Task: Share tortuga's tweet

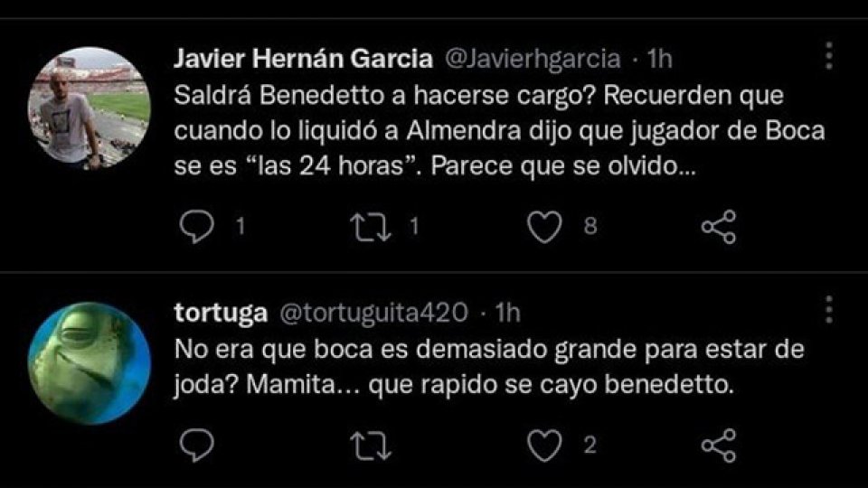Action: 719,444
